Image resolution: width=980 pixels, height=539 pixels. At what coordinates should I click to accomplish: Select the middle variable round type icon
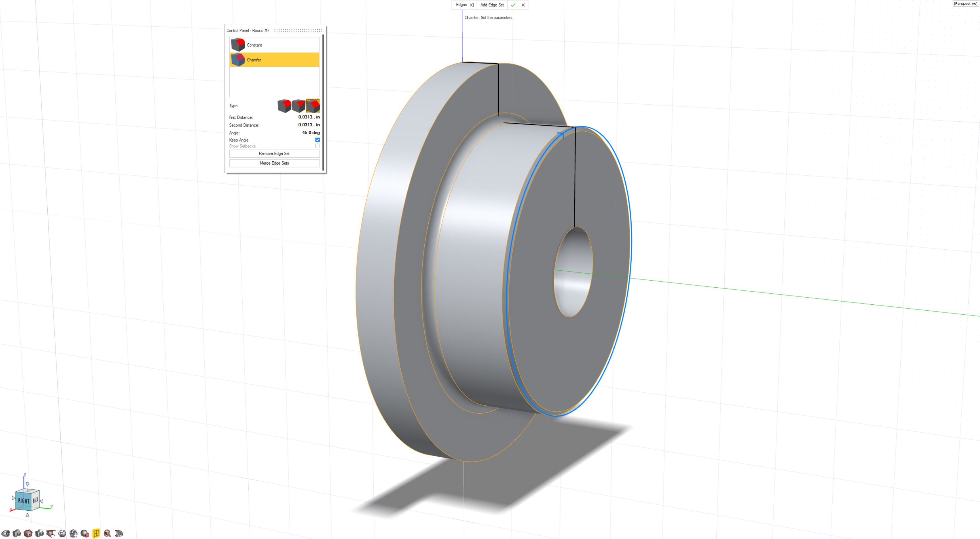point(299,106)
